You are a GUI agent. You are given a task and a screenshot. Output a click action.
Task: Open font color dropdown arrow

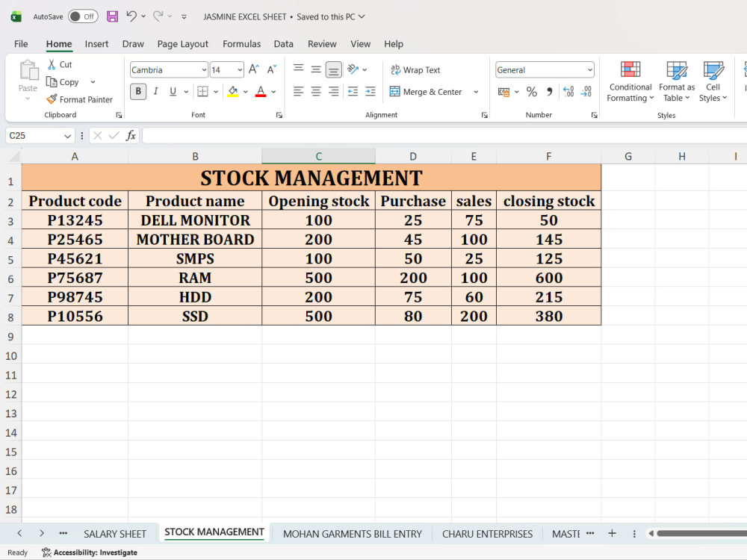pyautogui.click(x=273, y=91)
